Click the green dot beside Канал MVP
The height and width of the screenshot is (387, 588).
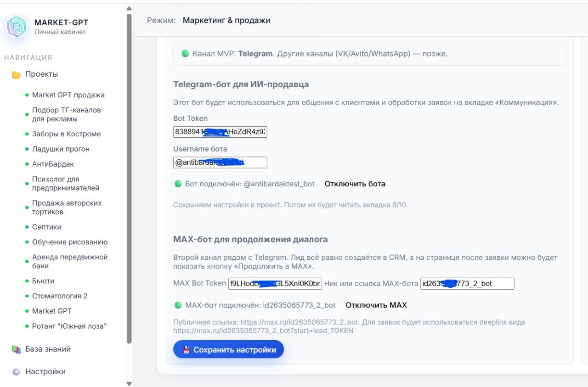pyautogui.click(x=186, y=53)
